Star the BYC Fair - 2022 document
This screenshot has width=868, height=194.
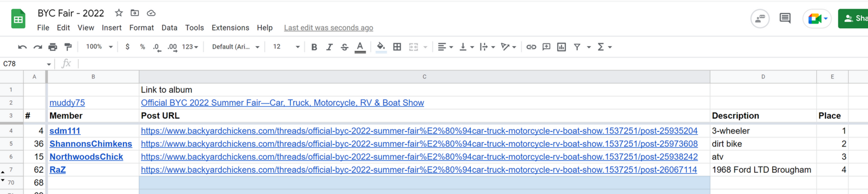119,13
